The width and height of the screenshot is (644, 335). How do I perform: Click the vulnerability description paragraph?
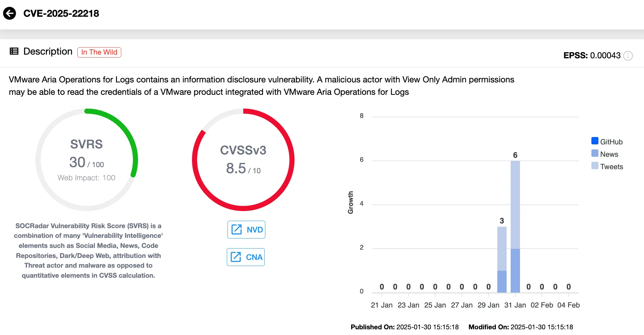261,86
